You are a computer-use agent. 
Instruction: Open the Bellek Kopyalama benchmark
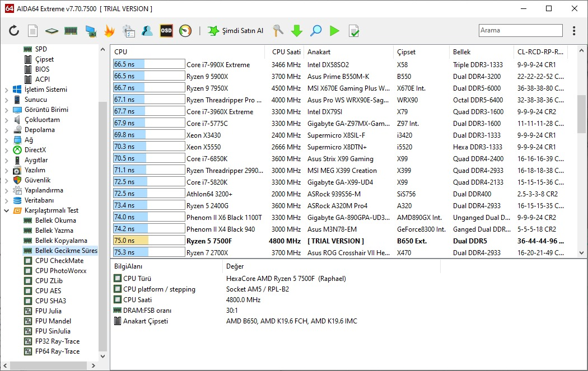coord(61,241)
